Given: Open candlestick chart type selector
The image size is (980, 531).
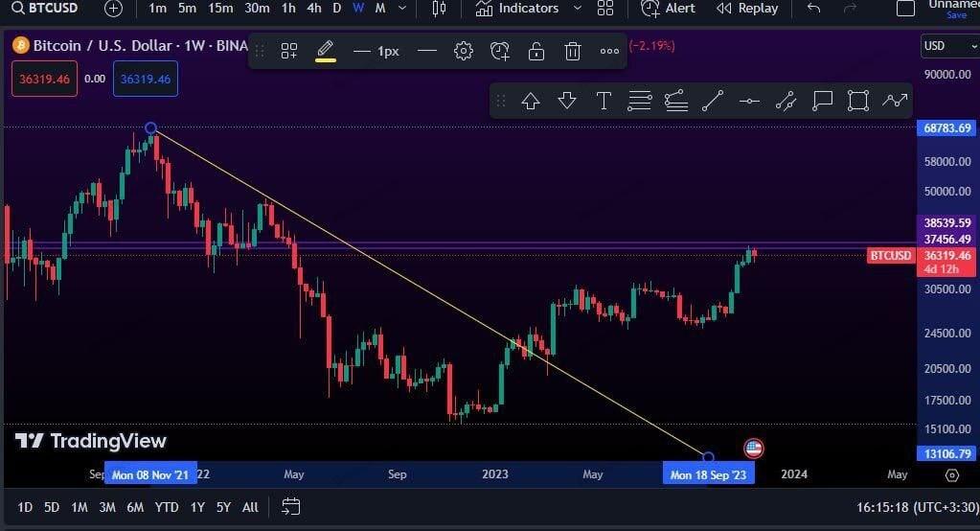Looking at the screenshot, I should 440,8.
